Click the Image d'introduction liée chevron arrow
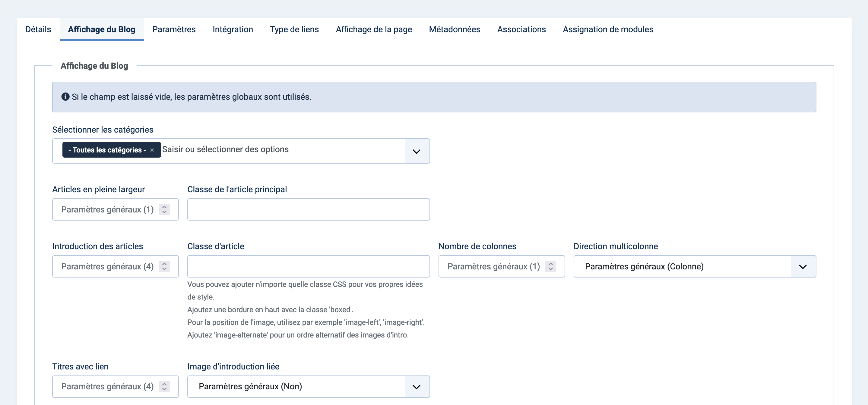 [417, 387]
